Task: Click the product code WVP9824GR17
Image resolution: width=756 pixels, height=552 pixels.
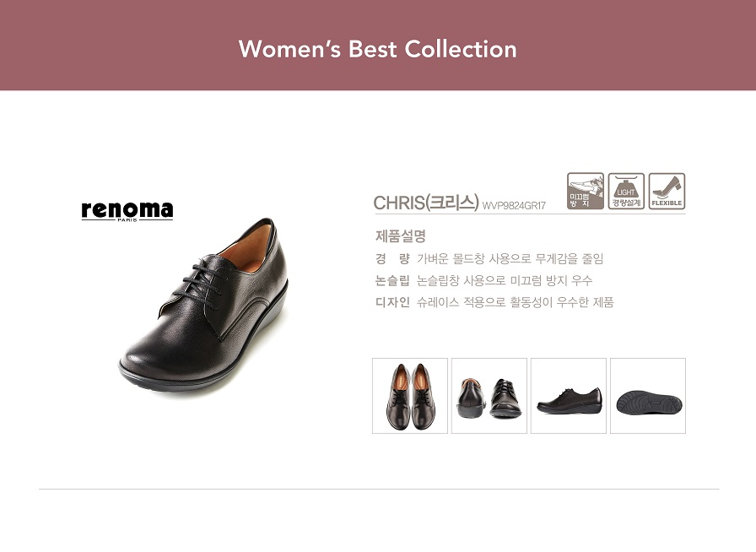Action: 514,206
